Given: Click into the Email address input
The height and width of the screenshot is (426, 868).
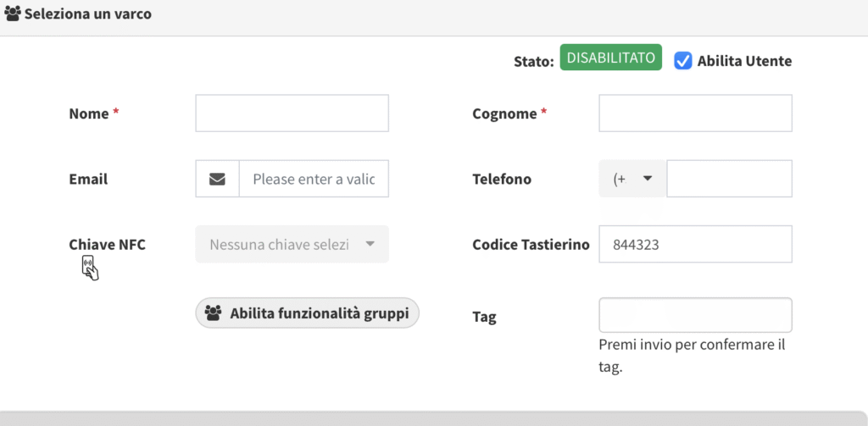Looking at the screenshot, I should pyautogui.click(x=314, y=179).
